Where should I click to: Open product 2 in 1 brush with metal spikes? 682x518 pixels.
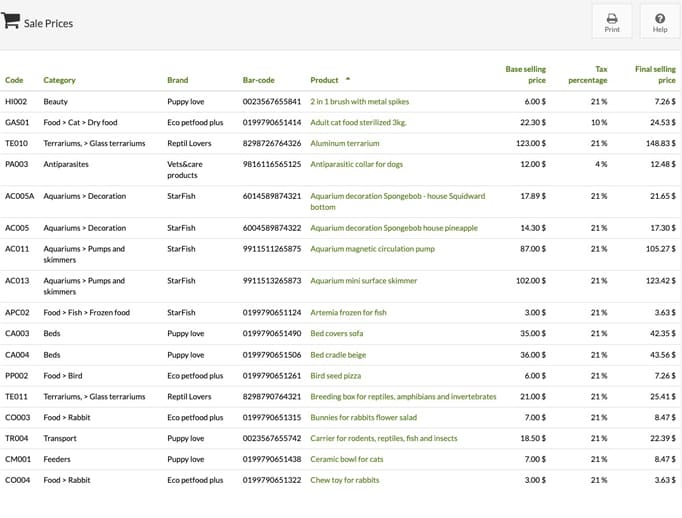359,101
